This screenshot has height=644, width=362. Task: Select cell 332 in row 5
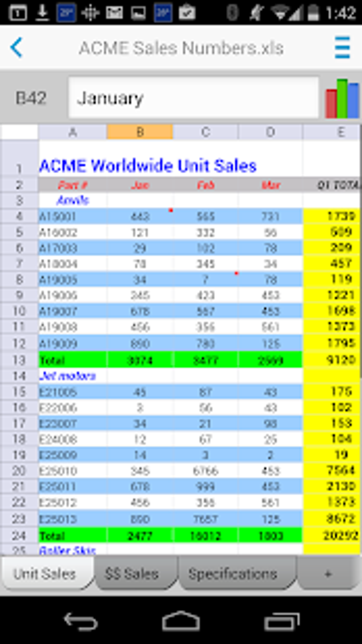coord(206,232)
